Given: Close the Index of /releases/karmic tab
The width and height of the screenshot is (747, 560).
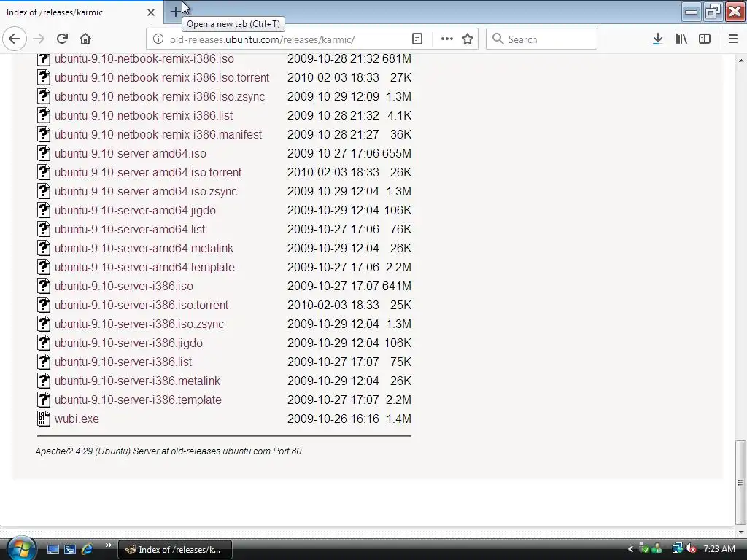Looking at the screenshot, I should pos(150,12).
